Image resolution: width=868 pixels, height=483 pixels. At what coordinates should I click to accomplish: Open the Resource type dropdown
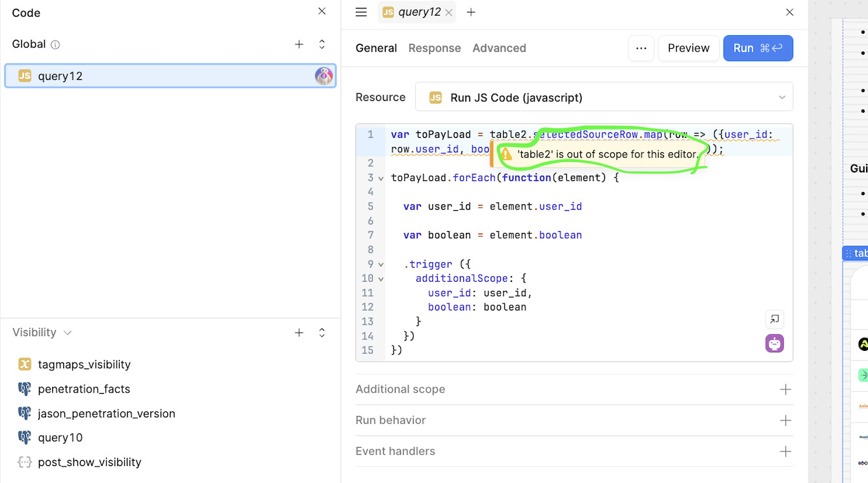point(604,98)
